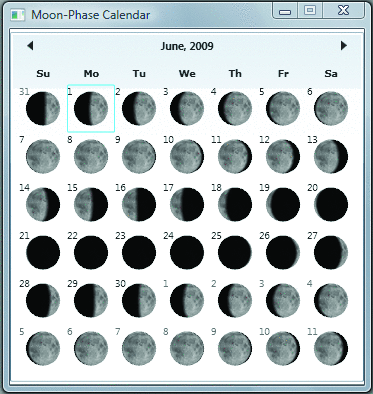Select June 25 moon icon
The height and width of the screenshot is (394, 373).
coord(235,252)
